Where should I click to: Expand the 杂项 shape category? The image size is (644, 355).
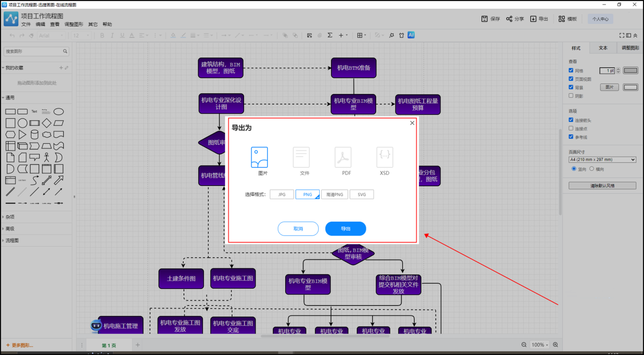tap(10, 217)
